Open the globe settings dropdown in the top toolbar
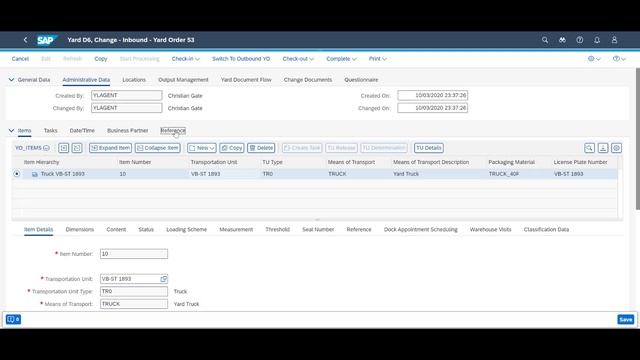Viewport: 640px width, 360px height. point(594,59)
